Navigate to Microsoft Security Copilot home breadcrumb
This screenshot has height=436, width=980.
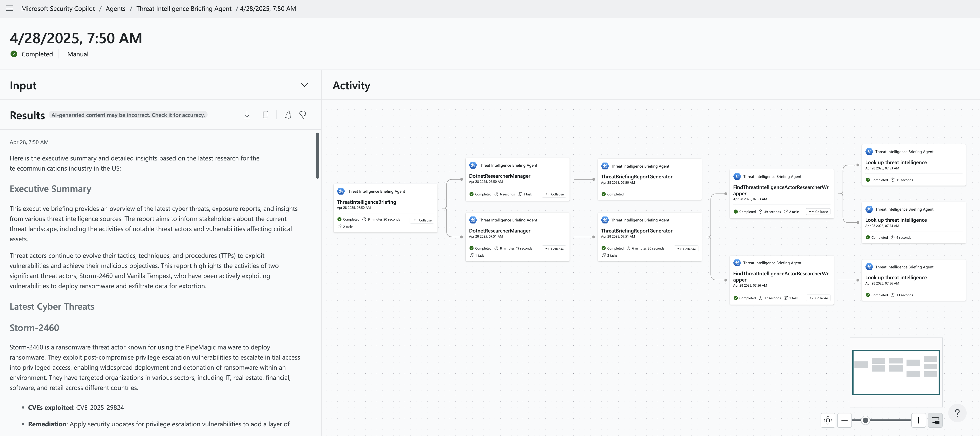coord(58,8)
